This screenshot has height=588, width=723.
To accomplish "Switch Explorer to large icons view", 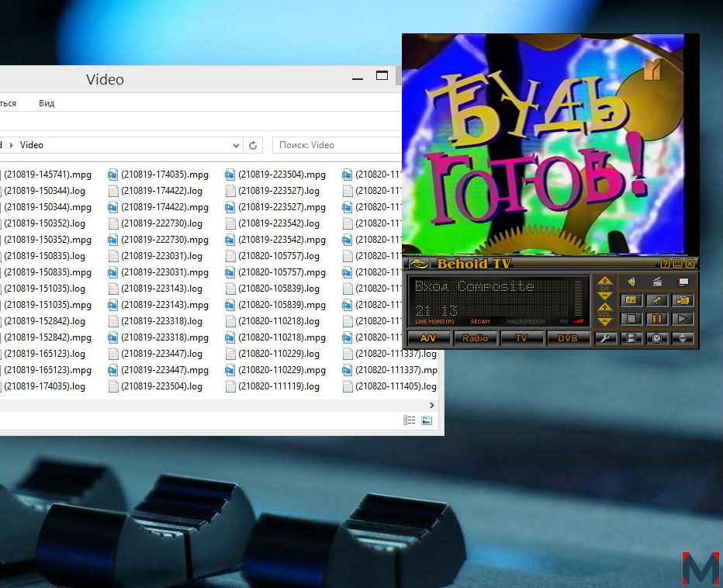I will pos(427,420).
